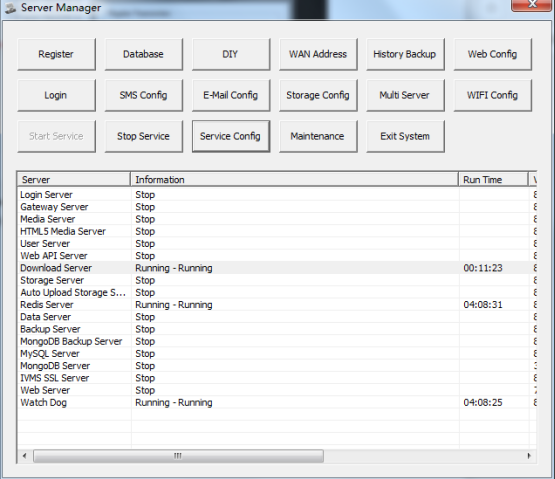Open Web Config
The height and width of the screenshot is (479, 555).
pyautogui.click(x=493, y=54)
